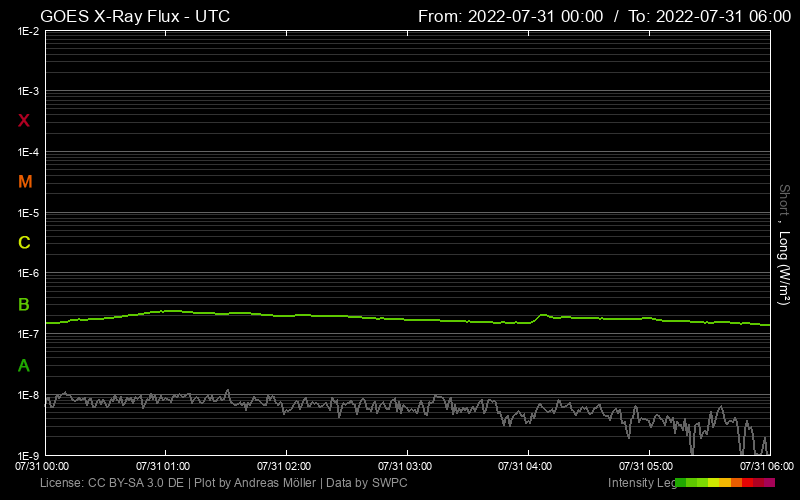
Task: Click the License: CC BY-SA 3.0 DE text
Action: pos(112,483)
